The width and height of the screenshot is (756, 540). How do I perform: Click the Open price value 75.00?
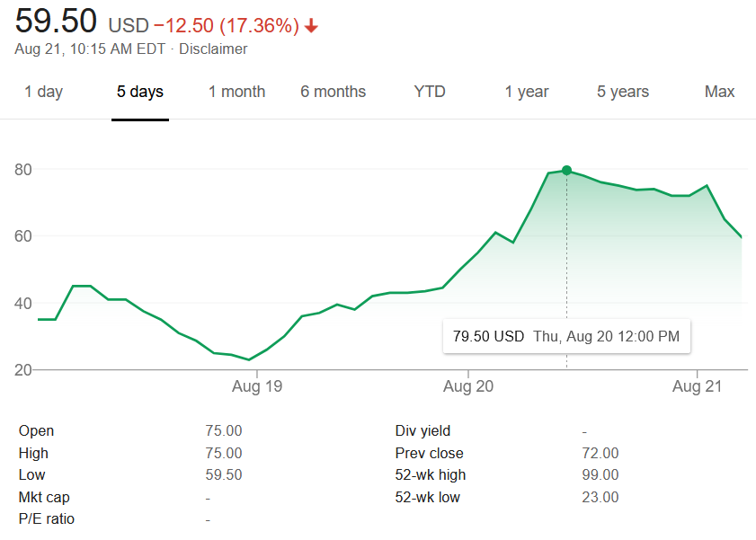tap(224, 431)
